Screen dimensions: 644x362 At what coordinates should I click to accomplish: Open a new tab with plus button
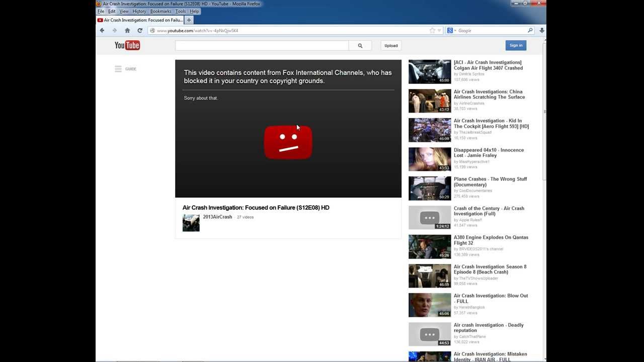click(189, 20)
